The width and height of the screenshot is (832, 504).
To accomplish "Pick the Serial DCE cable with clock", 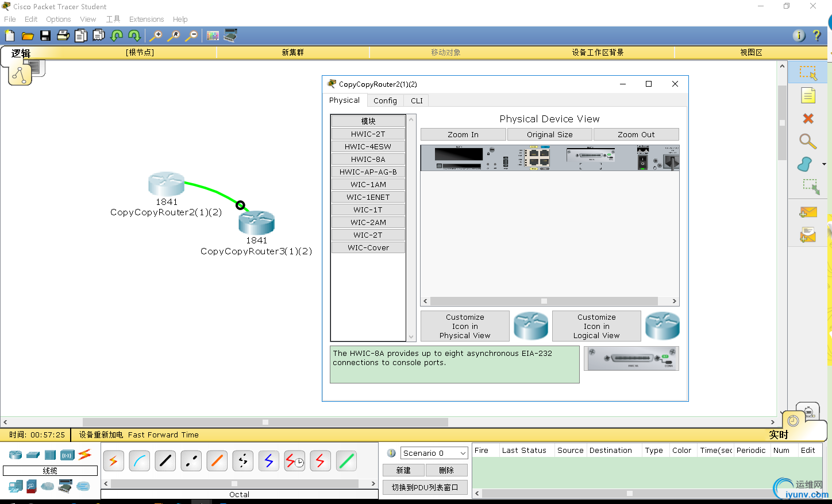I will pos(294,460).
